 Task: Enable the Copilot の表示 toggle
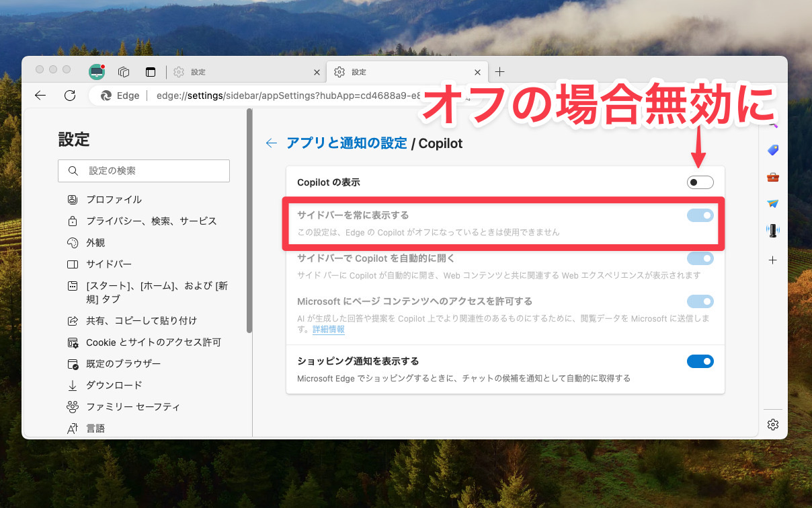pos(700,182)
